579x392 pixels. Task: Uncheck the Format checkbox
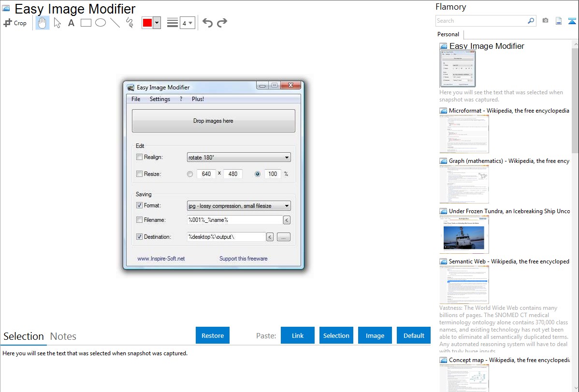point(139,205)
